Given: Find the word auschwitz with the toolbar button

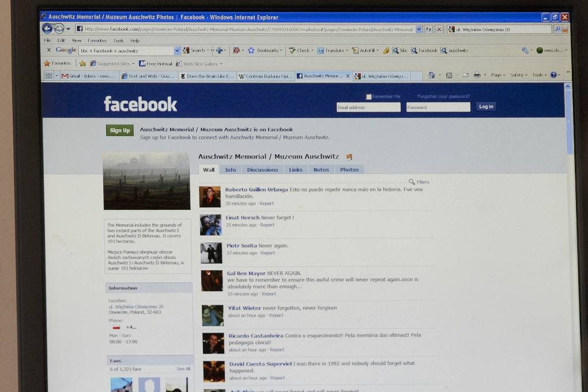Looking at the screenshot, I should coord(454,50).
